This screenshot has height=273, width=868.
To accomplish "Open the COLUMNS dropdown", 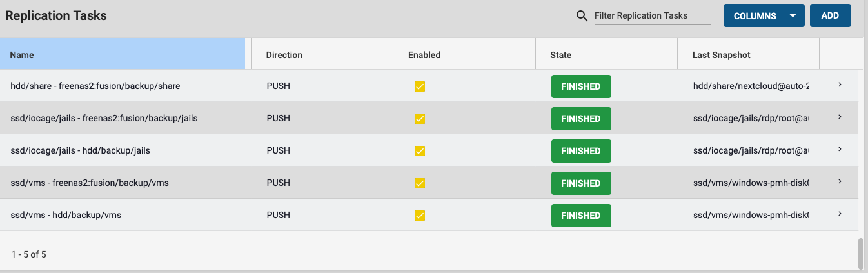I will (x=764, y=16).
